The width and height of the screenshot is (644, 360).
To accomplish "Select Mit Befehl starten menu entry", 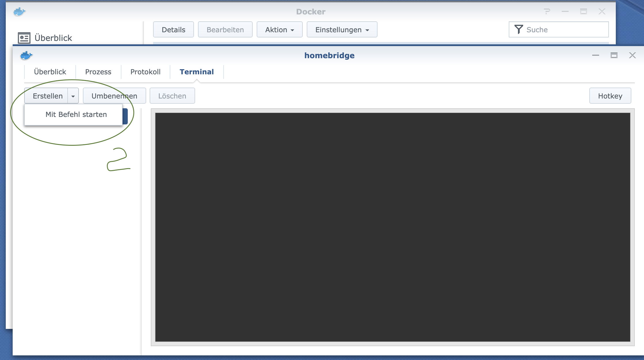I will point(76,114).
